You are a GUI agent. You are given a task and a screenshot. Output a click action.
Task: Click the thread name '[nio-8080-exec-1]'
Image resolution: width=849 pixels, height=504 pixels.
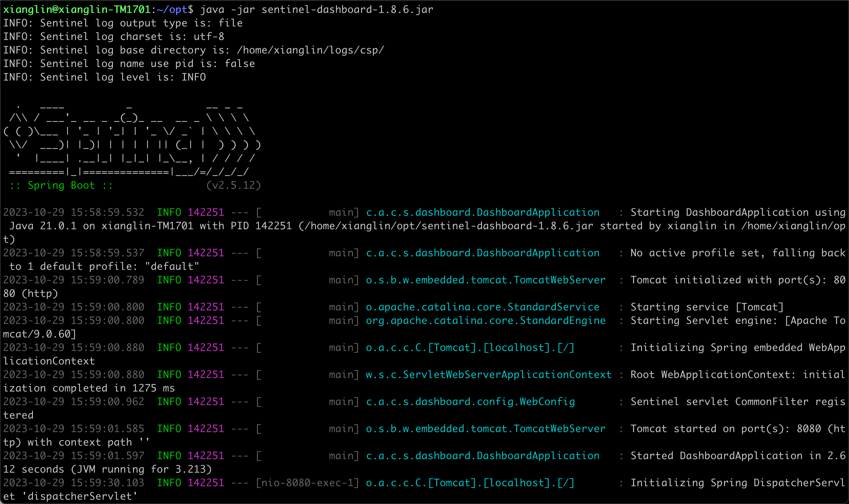308,483
